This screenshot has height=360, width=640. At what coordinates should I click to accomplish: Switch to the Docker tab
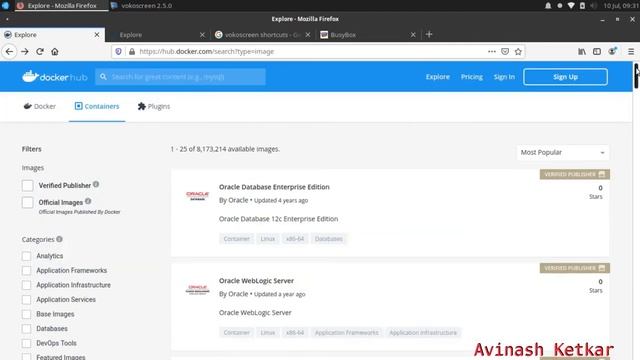(x=40, y=107)
